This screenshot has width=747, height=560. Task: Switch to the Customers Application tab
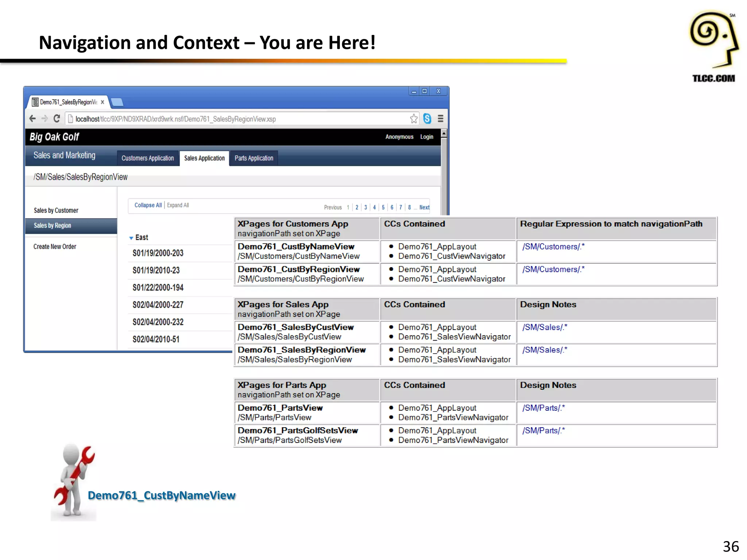[x=148, y=158]
